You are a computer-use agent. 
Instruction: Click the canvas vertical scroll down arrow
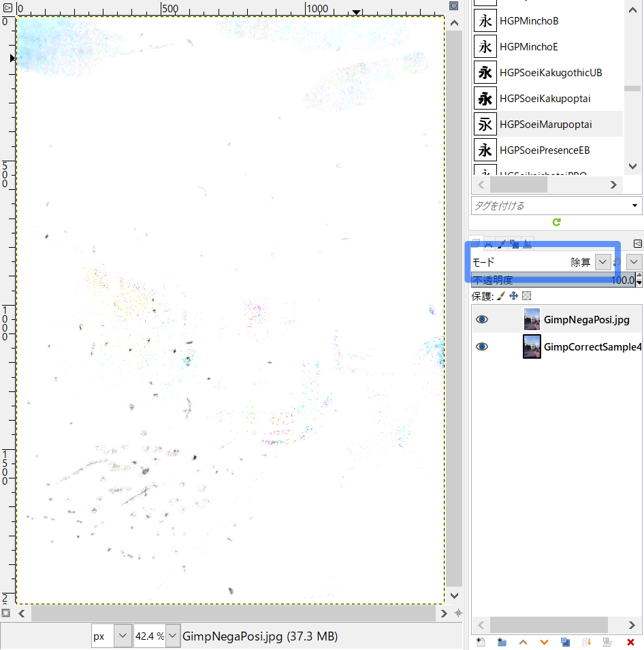[x=455, y=596]
